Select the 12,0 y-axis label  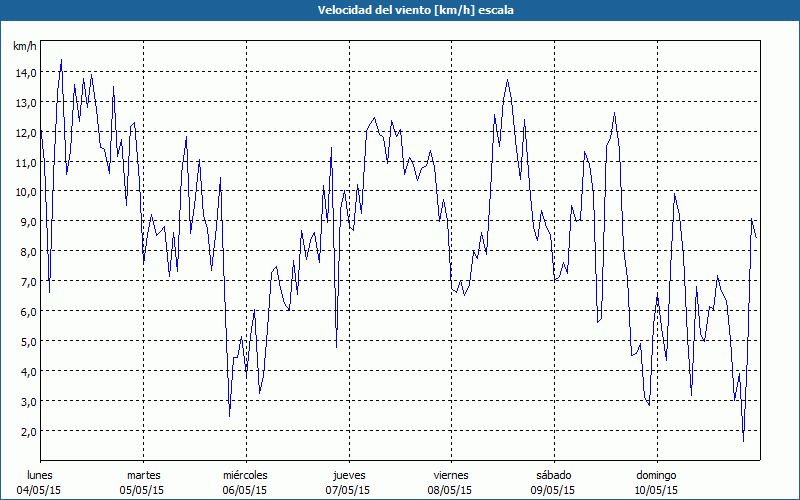tap(26, 133)
